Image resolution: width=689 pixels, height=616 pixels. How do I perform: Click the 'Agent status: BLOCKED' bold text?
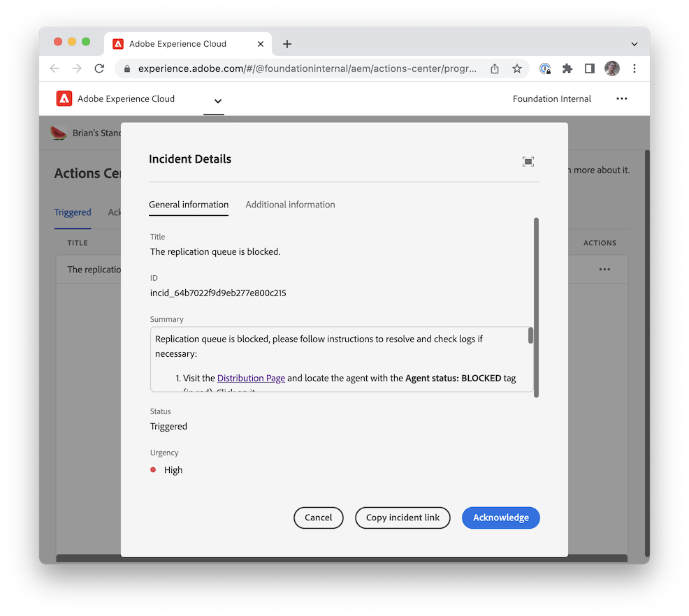tap(453, 378)
